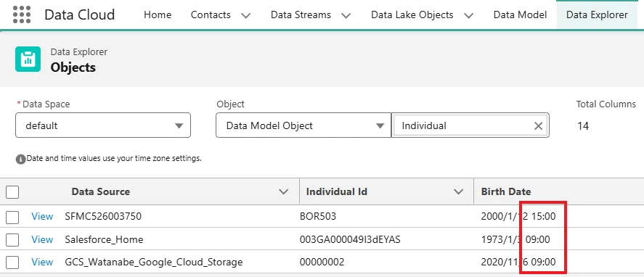Click View link for GCS_Watanabe_Google_Cloud_Storage
This screenshot has width=644, height=277.
(x=42, y=262)
